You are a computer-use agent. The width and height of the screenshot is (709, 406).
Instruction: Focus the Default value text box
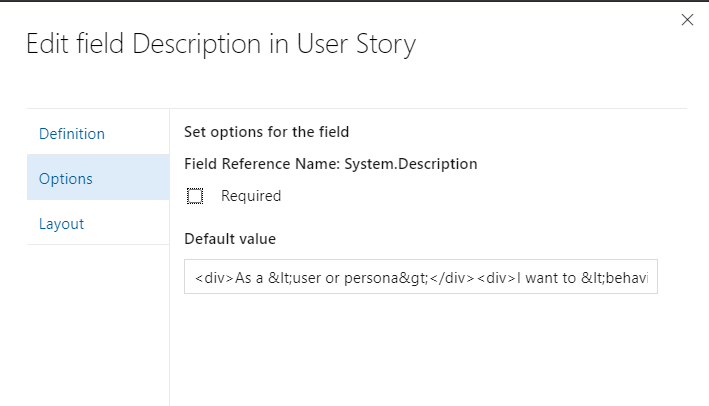pos(420,277)
